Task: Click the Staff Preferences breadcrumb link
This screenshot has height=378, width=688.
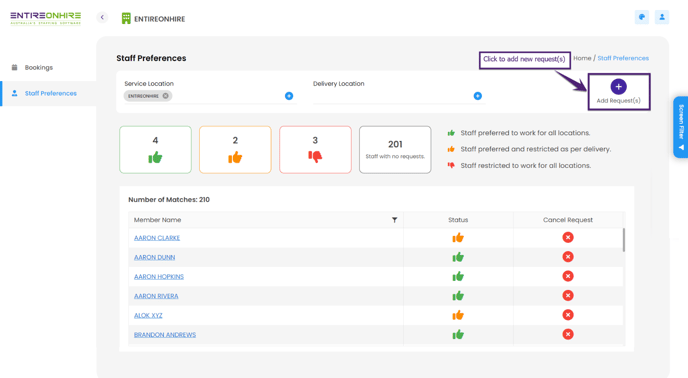Action: [x=623, y=58]
